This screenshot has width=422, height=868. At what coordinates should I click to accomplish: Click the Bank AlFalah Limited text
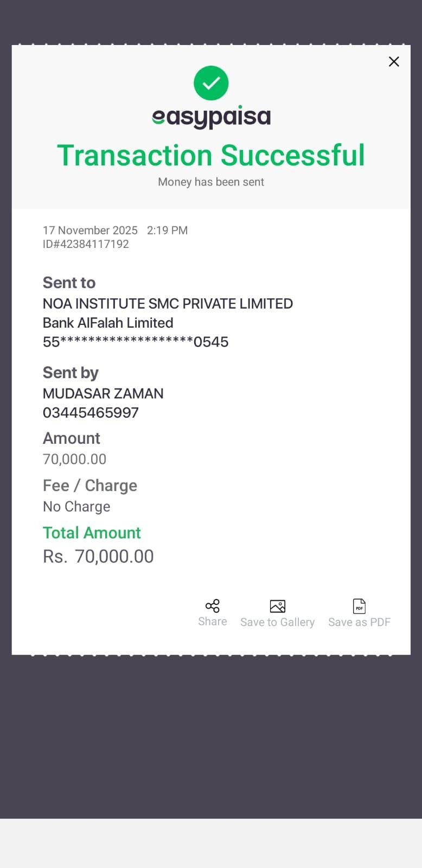coord(108,323)
